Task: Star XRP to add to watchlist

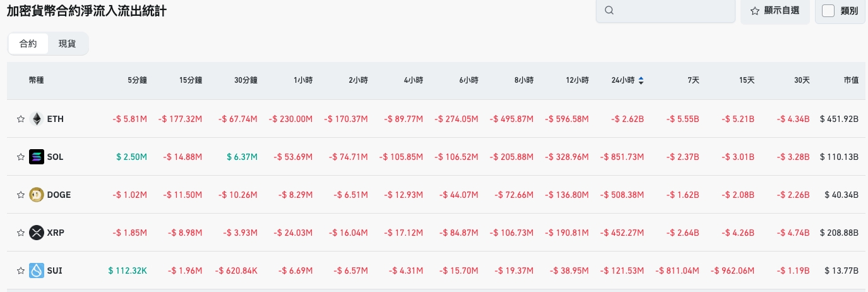Action: [x=20, y=233]
